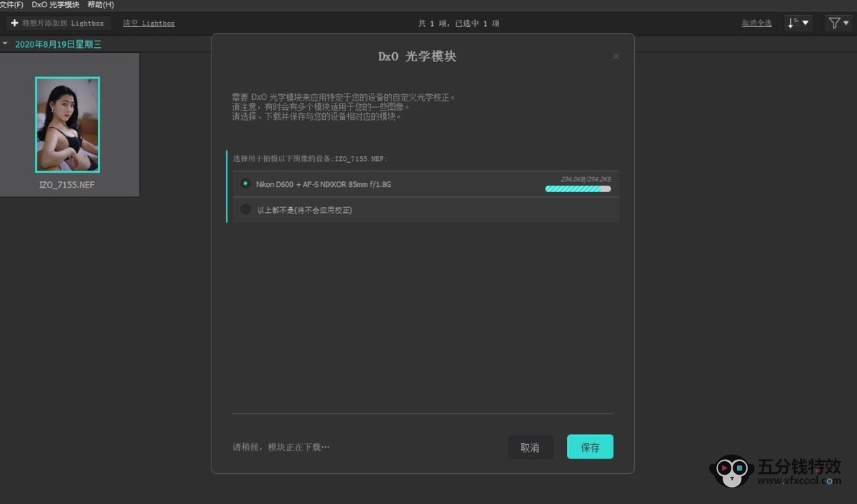Image resolution: width=857 pixels, height=504 pixels.
Task: Close the DxO 光学模块 dialog
Action: (616, 56)
